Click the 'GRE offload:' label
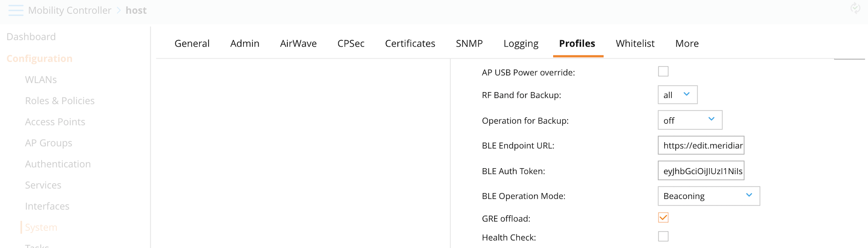The height and width of the screenshot is (248, 868). 506,219
